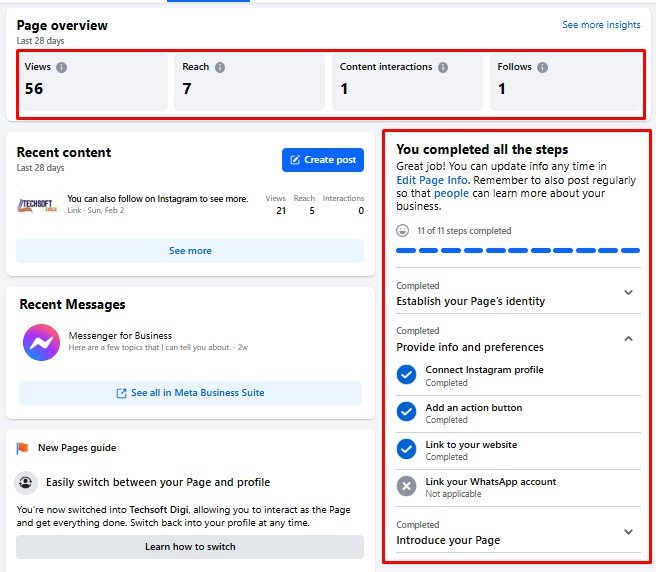
Task: Click the info icon beside Reach
Action: (220, 68)
